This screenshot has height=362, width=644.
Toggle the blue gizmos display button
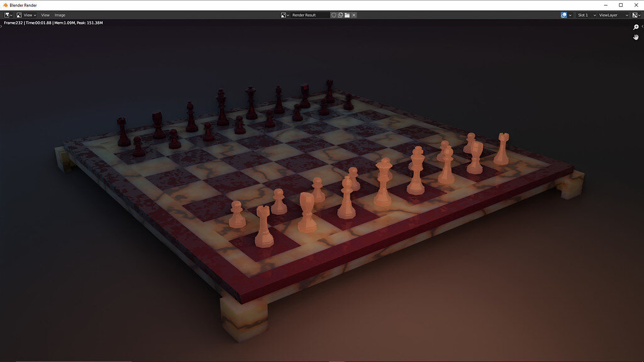click(564, 14)
